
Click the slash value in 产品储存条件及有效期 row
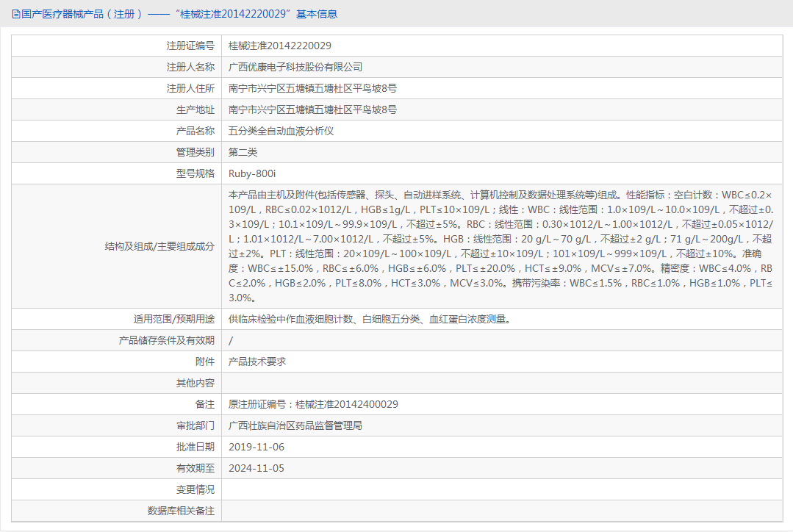pyautogui.click(x=231, y=340)
